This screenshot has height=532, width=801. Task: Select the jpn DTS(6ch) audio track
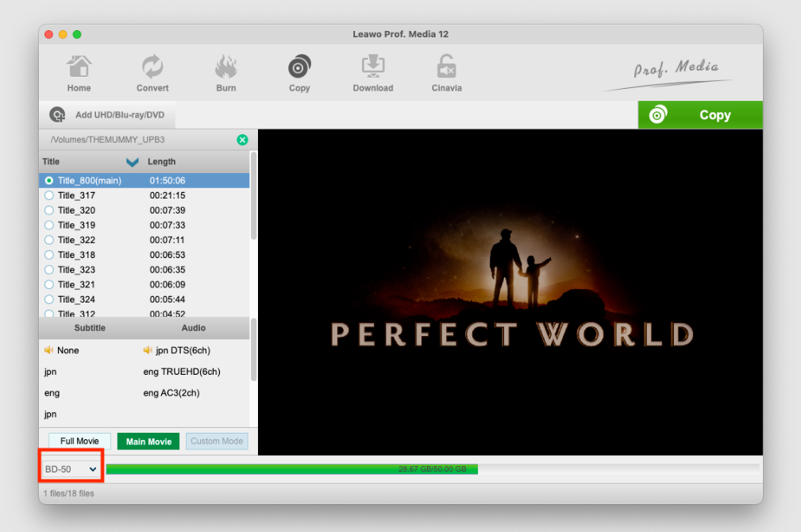(183, 350)
